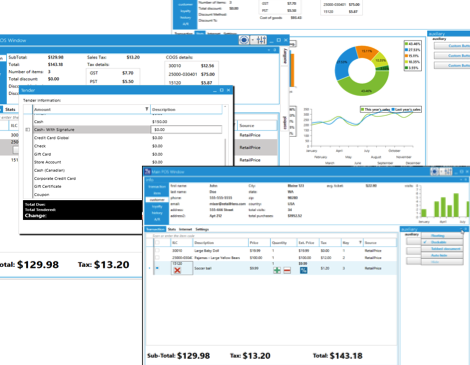Open the sliders settings icon in Main POS Window title bar

[x=448, y=172]
